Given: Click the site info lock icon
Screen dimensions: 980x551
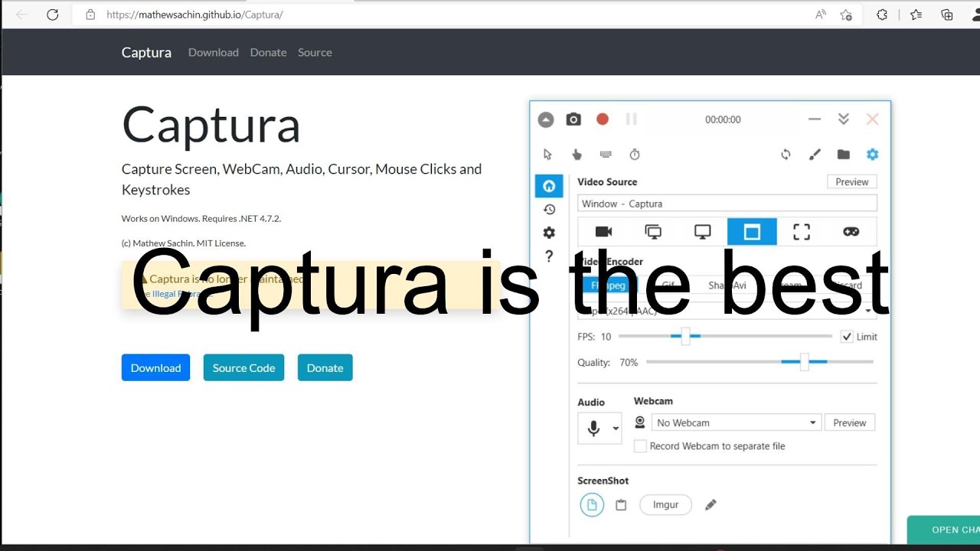Looking at the screenshot, I should [x=90, y=15].
